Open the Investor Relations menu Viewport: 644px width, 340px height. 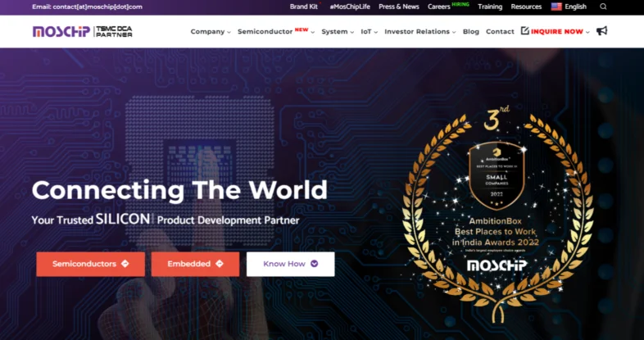click(x=417, y=32)
